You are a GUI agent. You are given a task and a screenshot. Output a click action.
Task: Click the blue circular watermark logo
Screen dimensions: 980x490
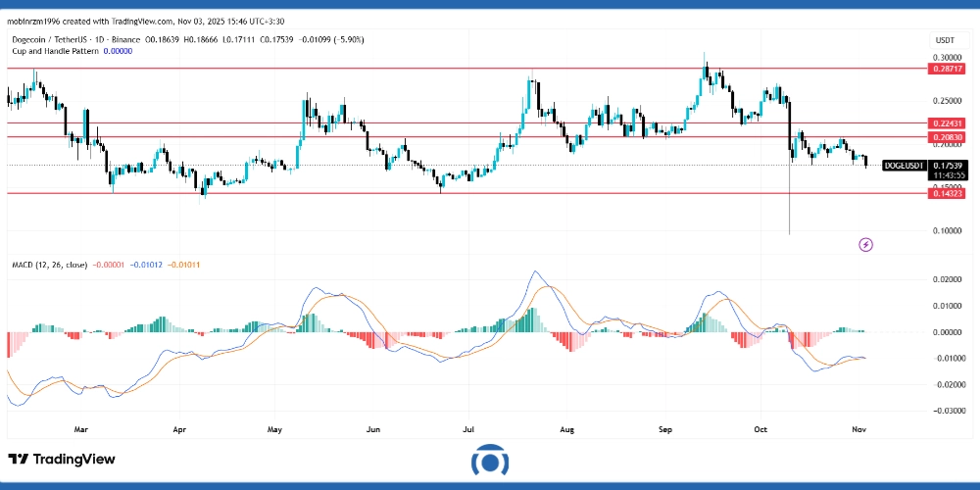(489, 462)
